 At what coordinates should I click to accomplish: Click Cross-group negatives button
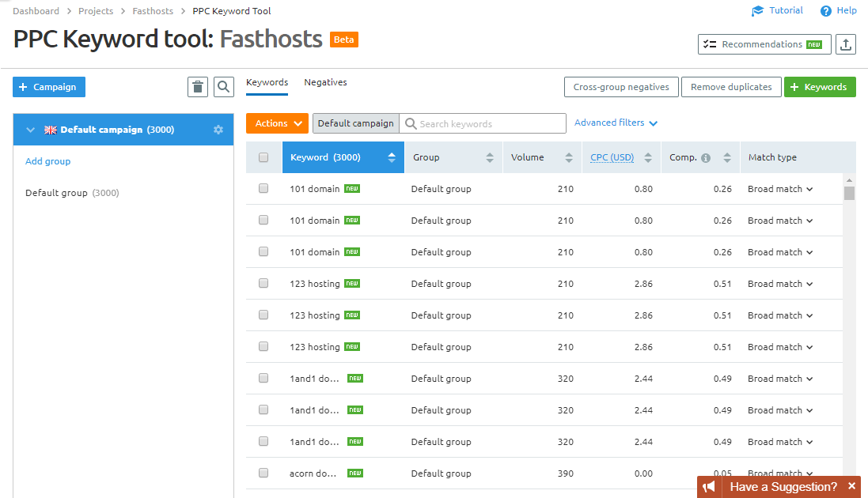tap(621, 87)
